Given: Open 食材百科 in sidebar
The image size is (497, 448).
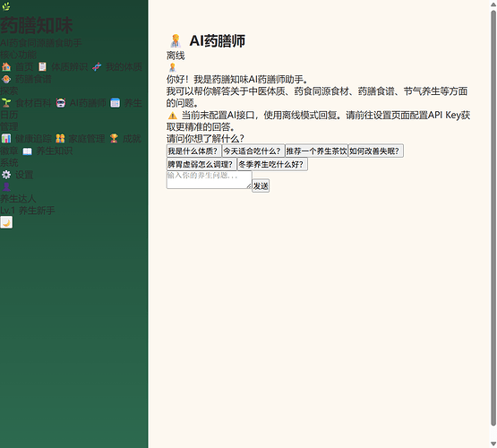Looking at the screenshot, I should (x=33, y=103).
